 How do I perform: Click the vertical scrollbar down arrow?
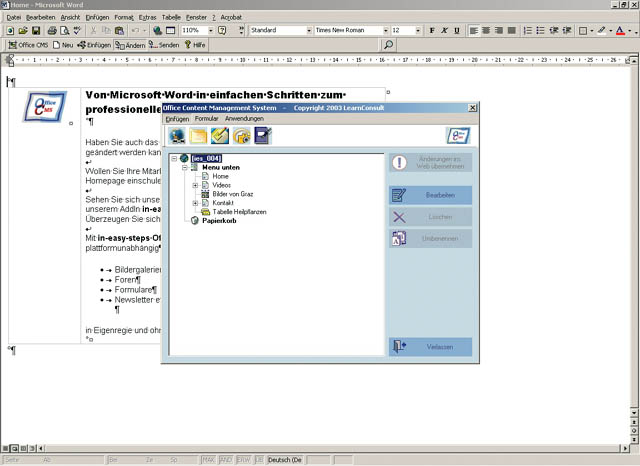pos(633,413)
